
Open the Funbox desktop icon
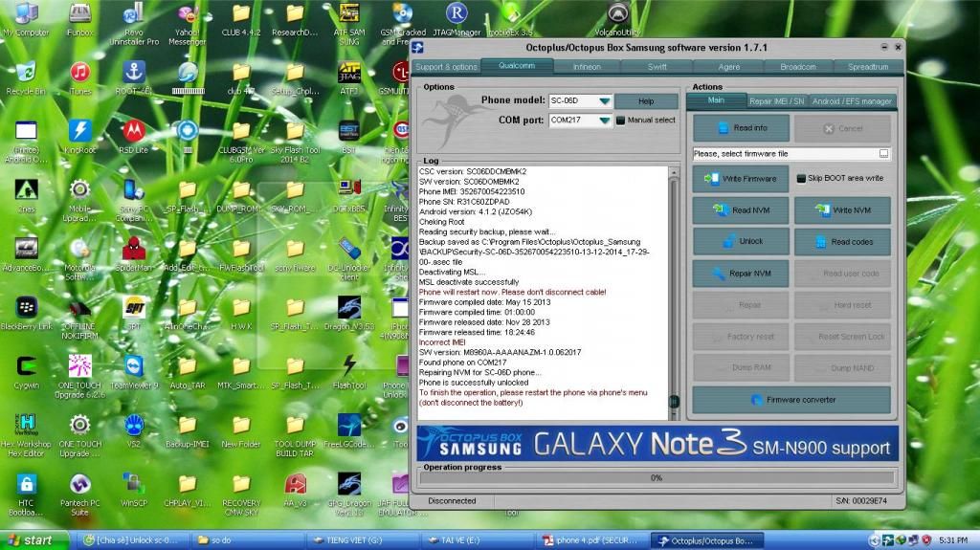click(80, 20)
